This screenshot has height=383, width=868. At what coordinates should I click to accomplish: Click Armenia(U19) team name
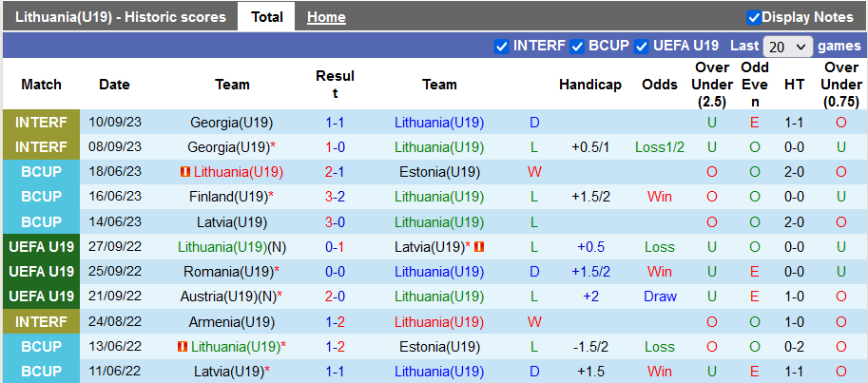232,321
